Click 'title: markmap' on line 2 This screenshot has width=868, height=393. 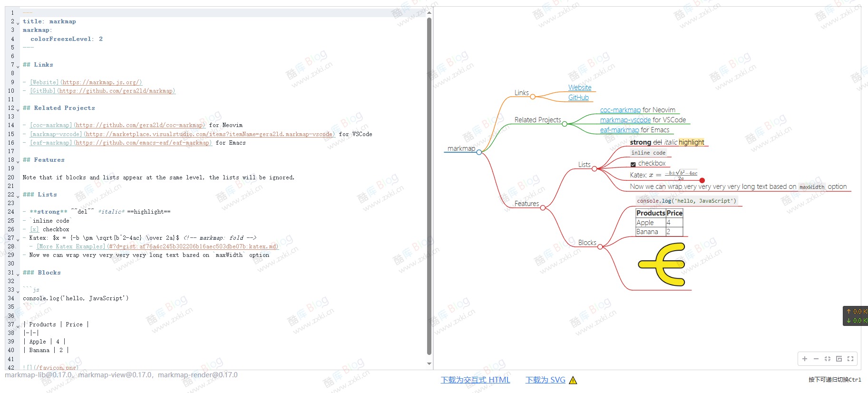pyautogui.click(x=49, y=21)
